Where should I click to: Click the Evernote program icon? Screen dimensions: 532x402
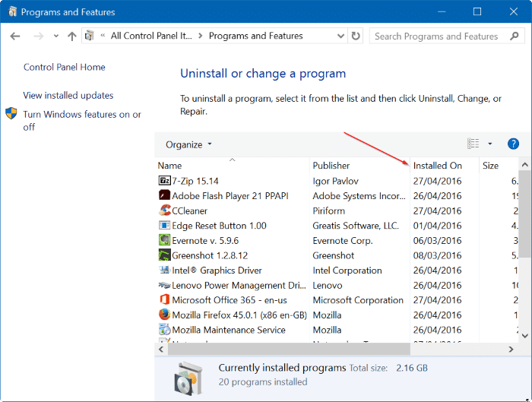[x=165, y=240]
